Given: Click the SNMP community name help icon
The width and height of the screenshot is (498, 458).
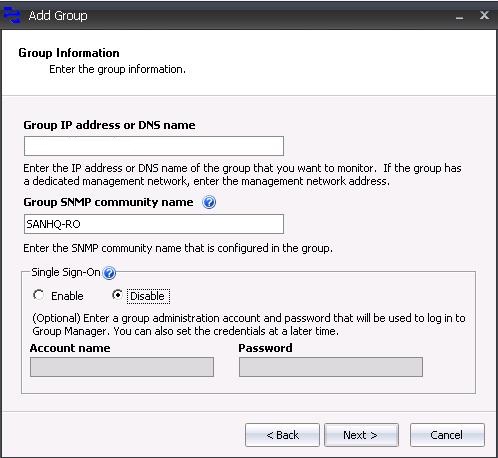Looking at the screenshot, I should click(209, 202).
